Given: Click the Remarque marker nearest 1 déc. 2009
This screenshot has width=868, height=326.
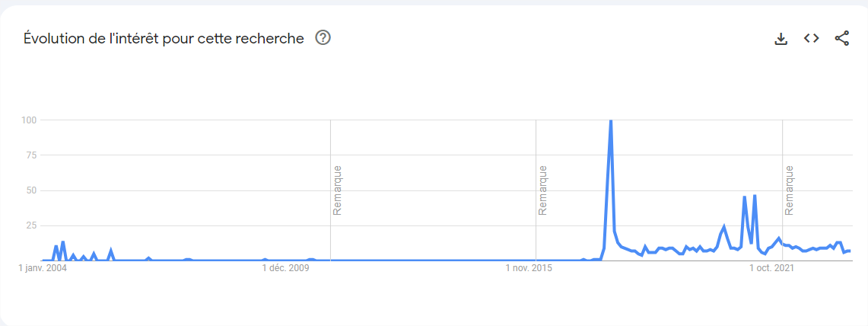Looking at the screenshot, I should 337,190.
